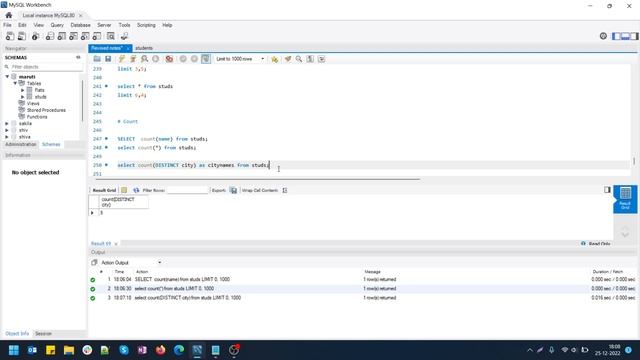This screenshot has width=640, height=360.
Task: Expand the shiv schema
Action: (x=7, y=130)
